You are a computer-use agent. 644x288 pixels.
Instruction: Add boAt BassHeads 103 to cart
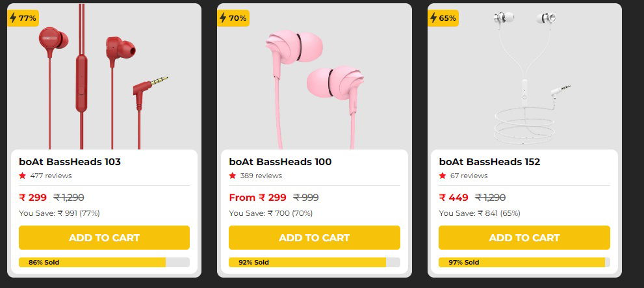point(104,237)
